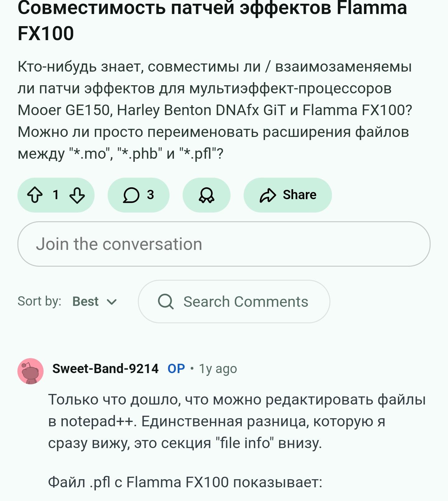Viewport: 448px width, 501px height.
Task: Click the blue OP badge
Action: [x=176, y=369]
